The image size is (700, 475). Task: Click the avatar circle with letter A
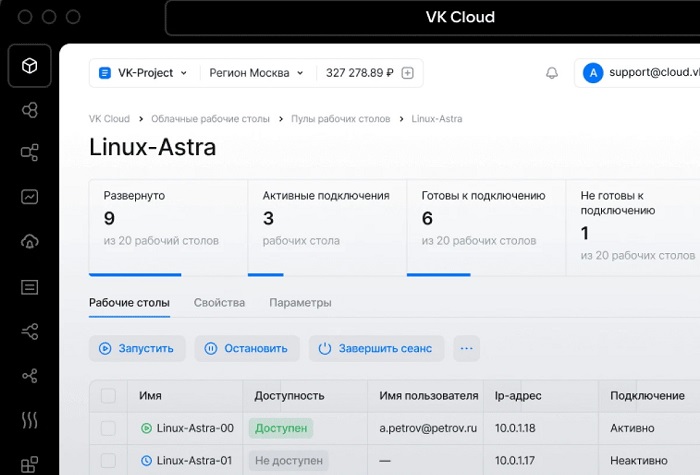pos(593,73)
